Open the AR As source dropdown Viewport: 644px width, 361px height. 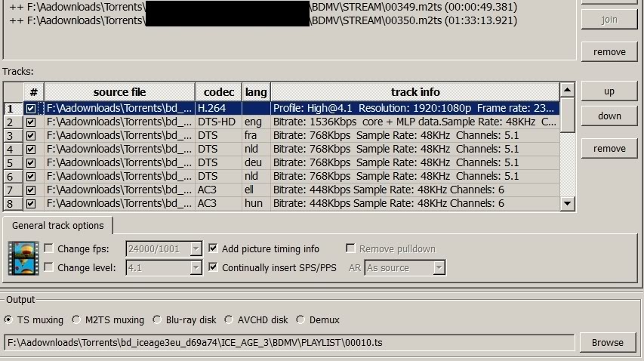[439, 267]
